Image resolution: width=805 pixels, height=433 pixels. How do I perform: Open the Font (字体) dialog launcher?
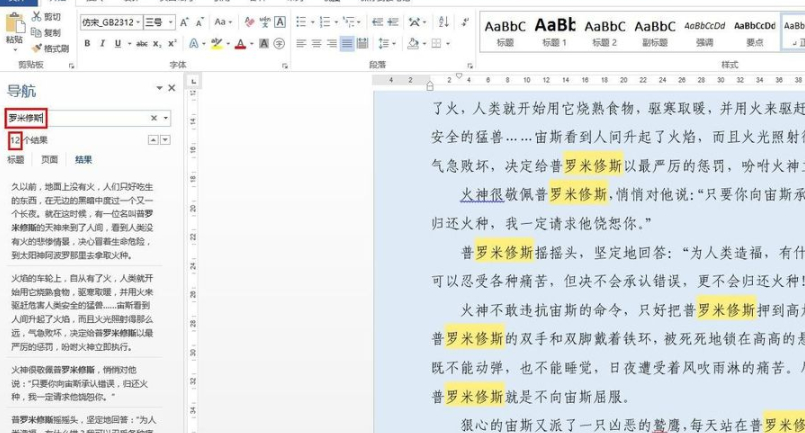tap(284, 66)
